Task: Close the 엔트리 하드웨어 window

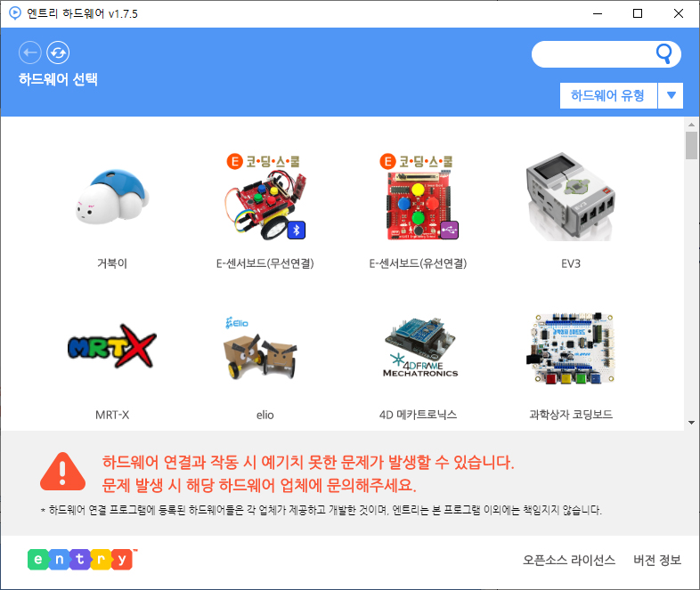Action: (679, 14)
